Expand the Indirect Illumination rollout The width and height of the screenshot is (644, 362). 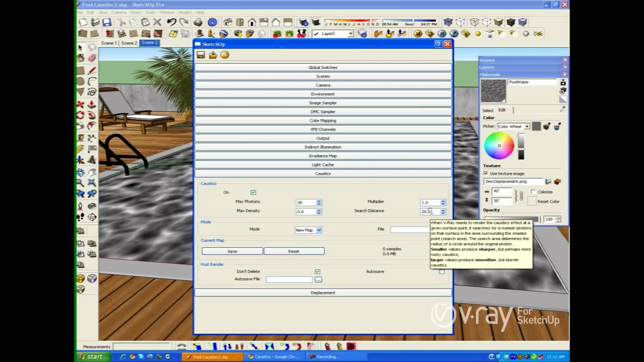323,147
